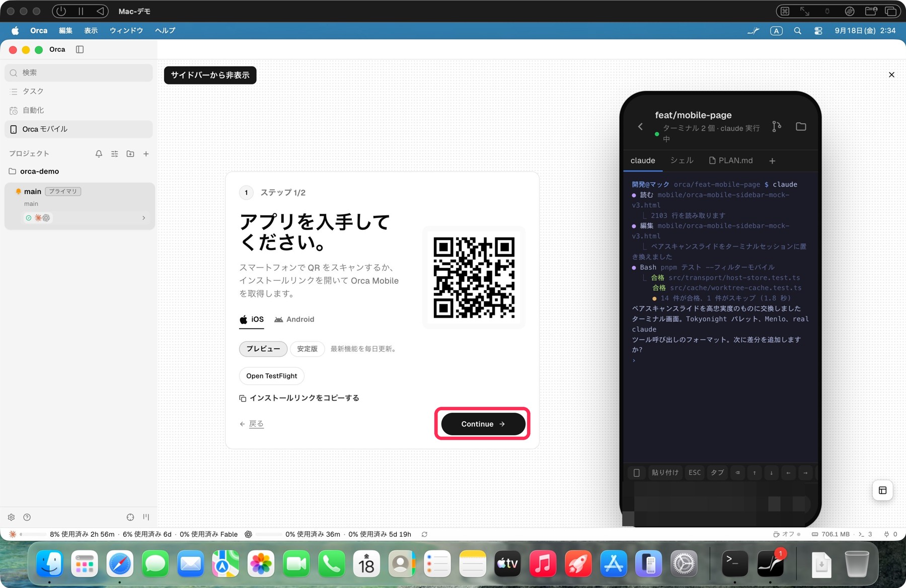Click the terminal count 3 indicator
Screen dimensions: 906x588
[865, 534]
